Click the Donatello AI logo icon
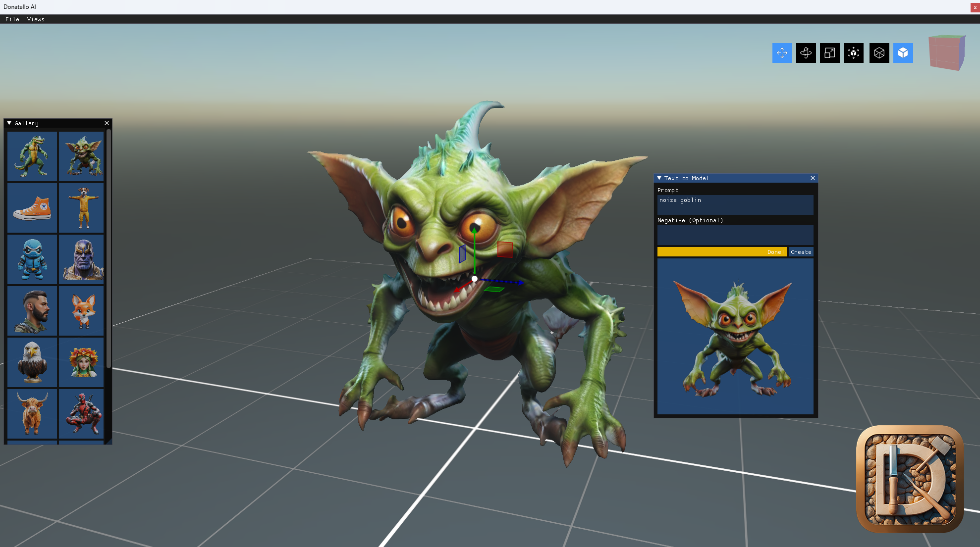 click(910, 479)
